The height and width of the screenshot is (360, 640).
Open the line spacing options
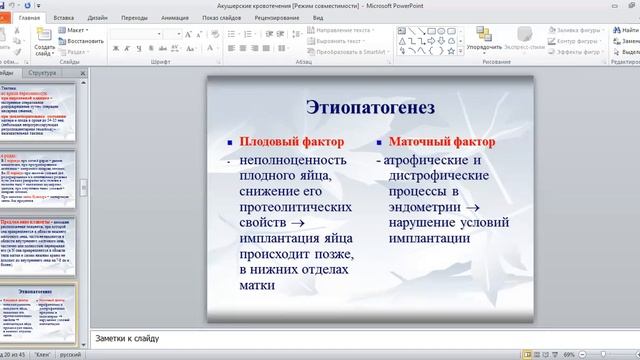(297, 34)
